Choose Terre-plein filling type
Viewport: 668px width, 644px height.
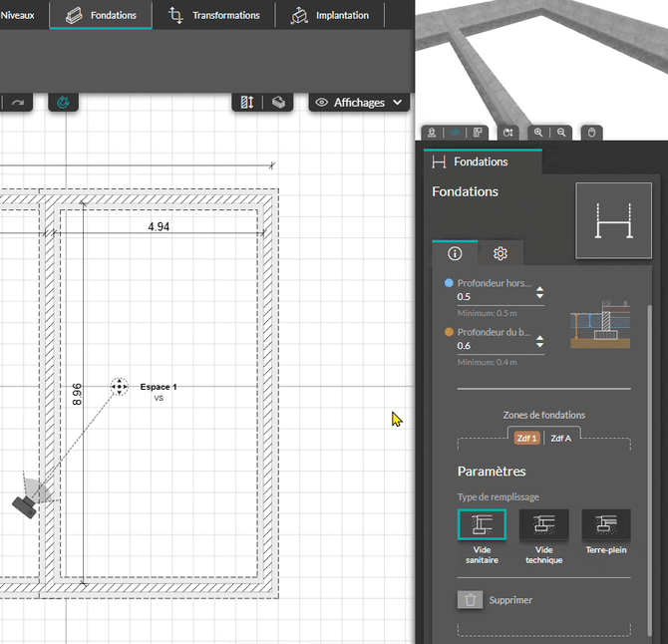coord(606,524)
